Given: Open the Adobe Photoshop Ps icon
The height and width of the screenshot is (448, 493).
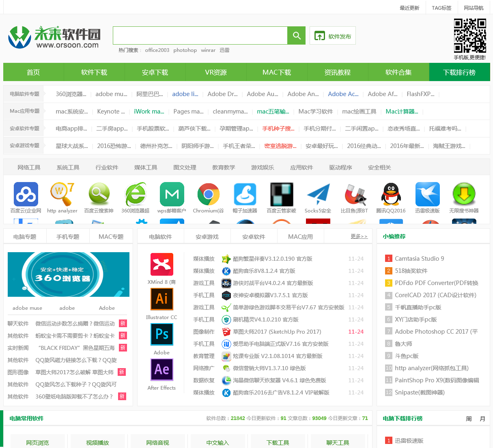Looking at the screenshot, I should tap(162, 334).
